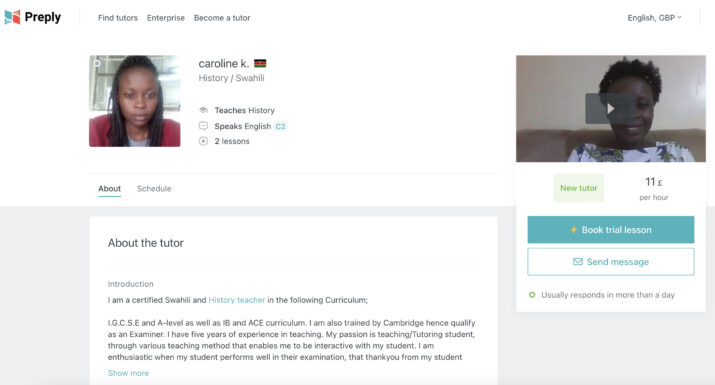Open the English, GBP language and currency dropdown

(x=654, y=18)
